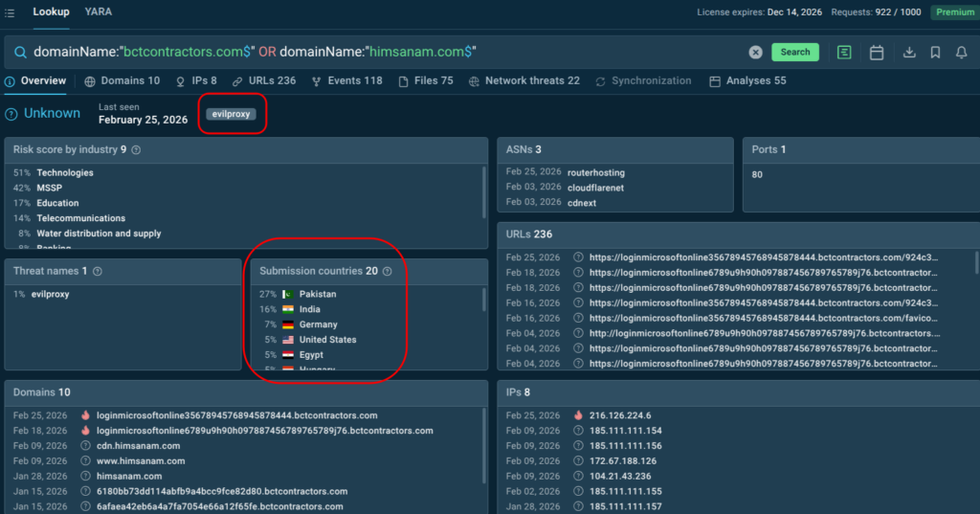This screenshot has width=980, height=514.
Task: Bookmark the current search query
Action: (935, 53)
